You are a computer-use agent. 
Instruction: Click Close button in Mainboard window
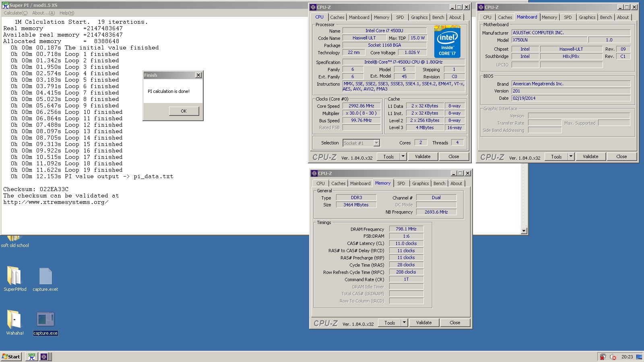[x=621, y=156]
